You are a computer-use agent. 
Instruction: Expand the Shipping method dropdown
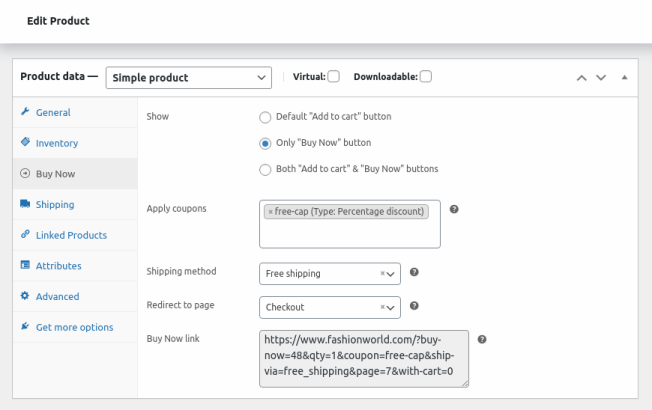tap(392, 272)
